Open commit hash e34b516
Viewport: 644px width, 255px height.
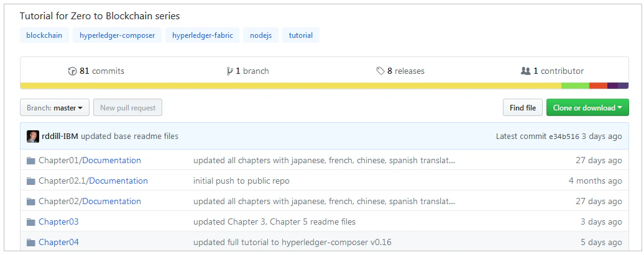click(x=564, y=136)
